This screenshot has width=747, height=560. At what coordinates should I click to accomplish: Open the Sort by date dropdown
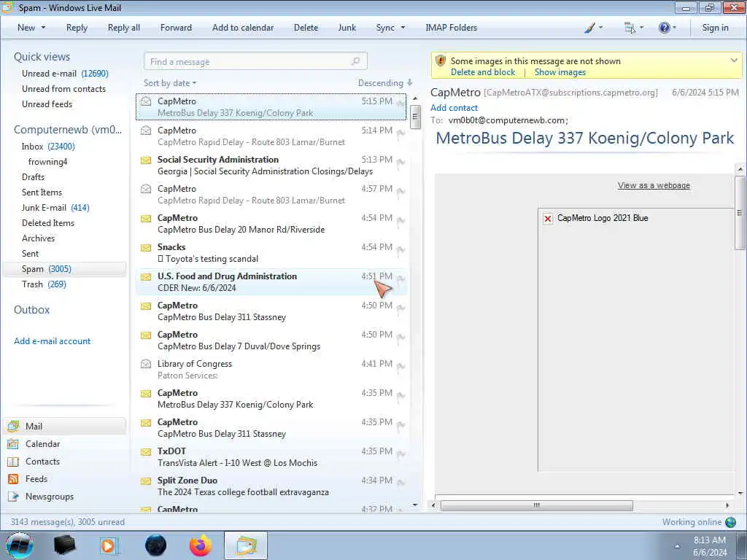[x=169, y=83]
